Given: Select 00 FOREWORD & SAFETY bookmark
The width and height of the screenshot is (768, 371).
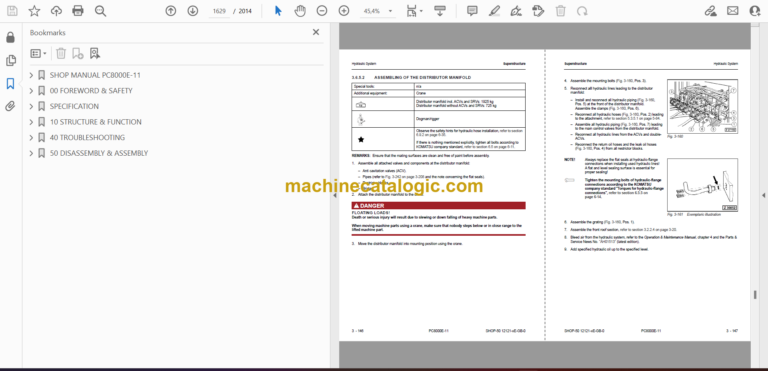Looking at the screenshot, I should coord(91,91).
